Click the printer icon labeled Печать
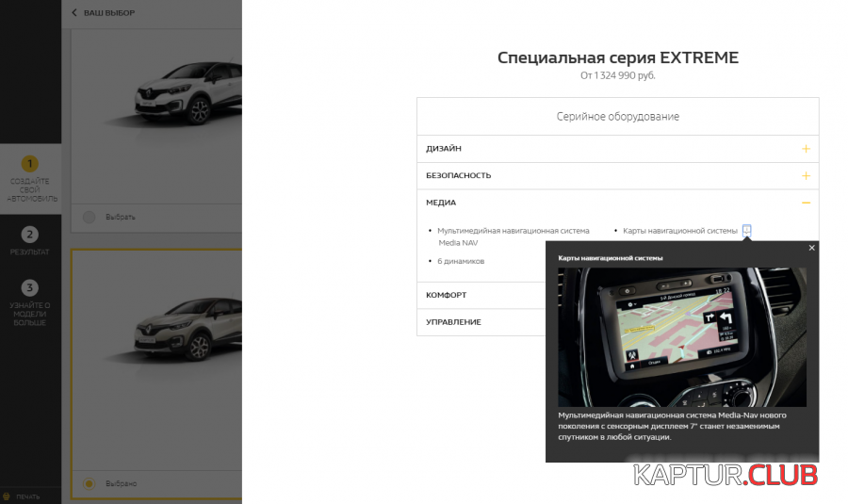The image size is (848, 504). (7, 496)
